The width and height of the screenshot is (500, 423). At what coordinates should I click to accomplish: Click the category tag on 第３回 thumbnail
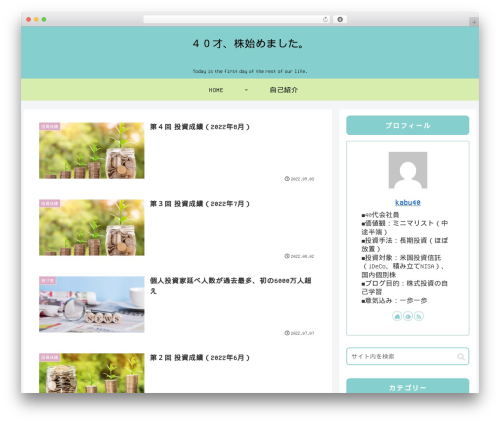(50, 203)
